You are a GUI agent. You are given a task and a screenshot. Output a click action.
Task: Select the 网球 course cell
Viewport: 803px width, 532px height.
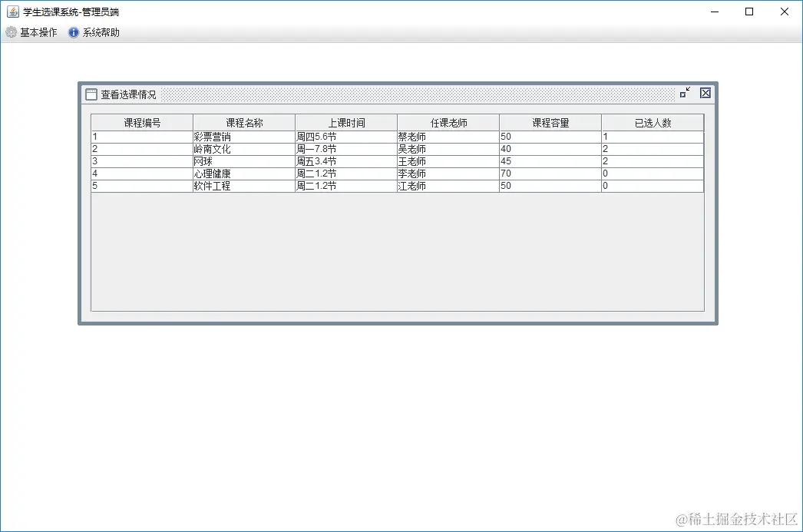244,161
